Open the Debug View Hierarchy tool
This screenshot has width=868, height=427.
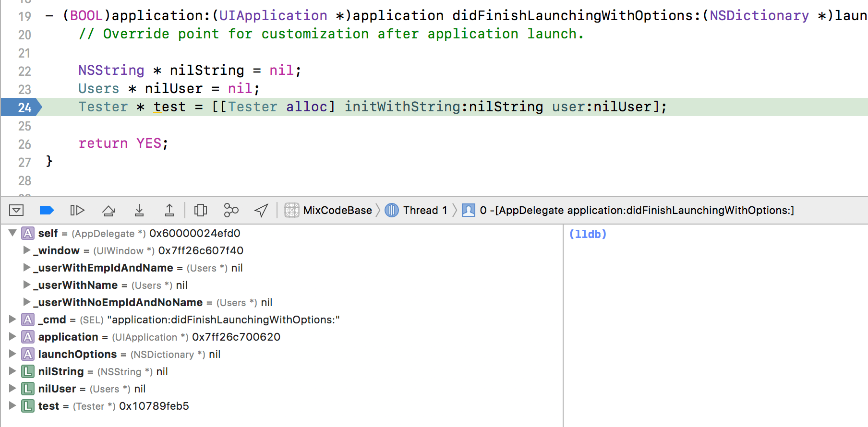point(201,210)
